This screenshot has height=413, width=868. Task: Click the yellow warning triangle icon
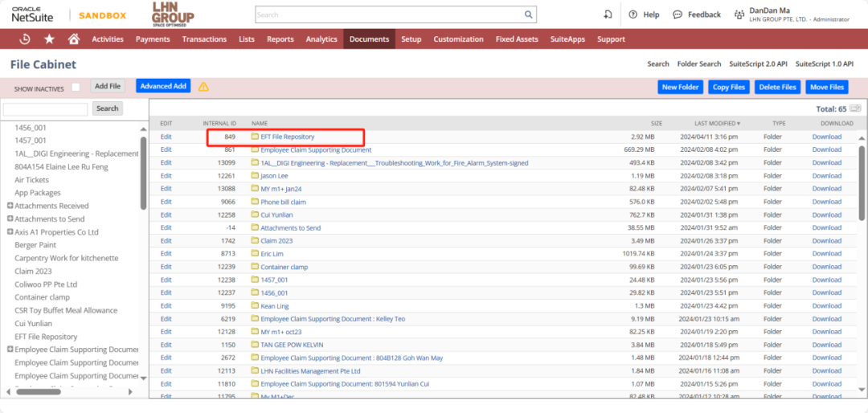(203, 86)
